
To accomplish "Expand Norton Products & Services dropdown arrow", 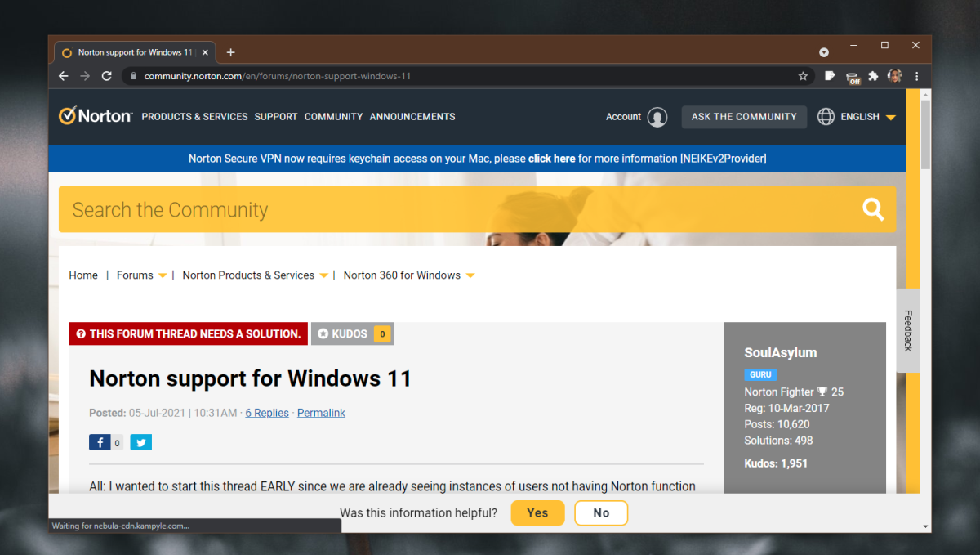I will coord(323,275).
